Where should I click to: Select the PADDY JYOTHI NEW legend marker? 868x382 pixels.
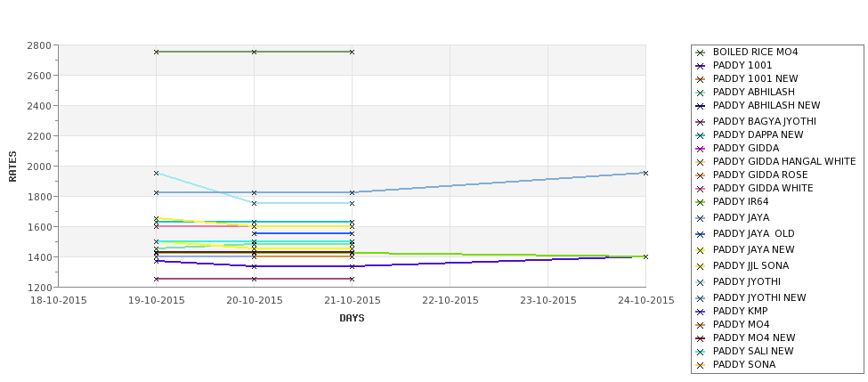pos(701,297)
